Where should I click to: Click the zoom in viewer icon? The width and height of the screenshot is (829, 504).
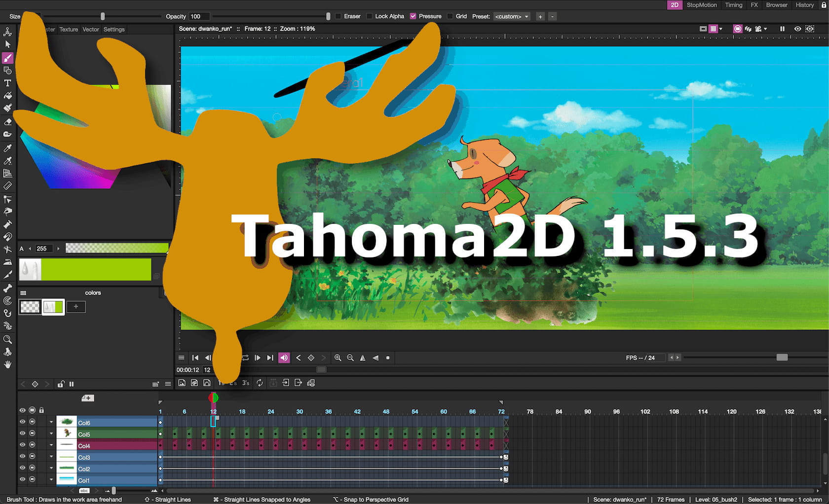[x=338, y=358]
